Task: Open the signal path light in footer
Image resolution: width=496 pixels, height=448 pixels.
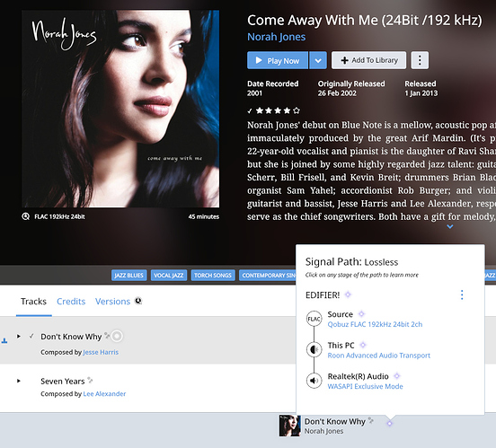Action: [389, 424]
